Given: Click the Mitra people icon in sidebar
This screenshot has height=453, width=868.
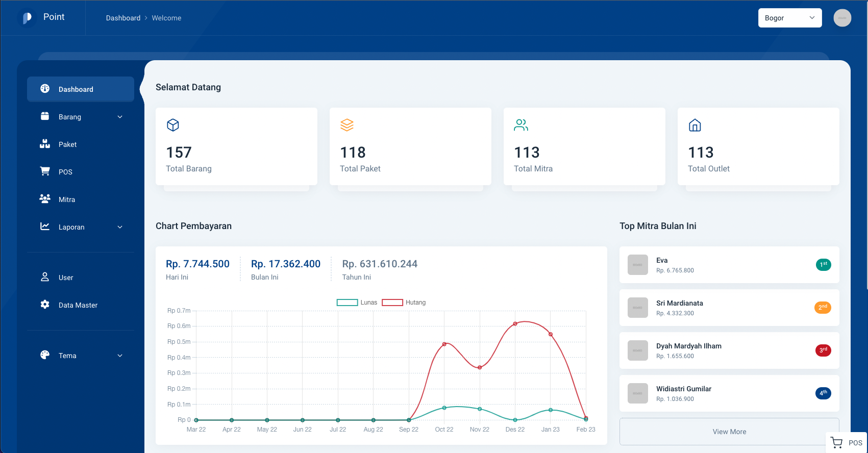Looking at the screenshot, I should click(x=45, y=199).
